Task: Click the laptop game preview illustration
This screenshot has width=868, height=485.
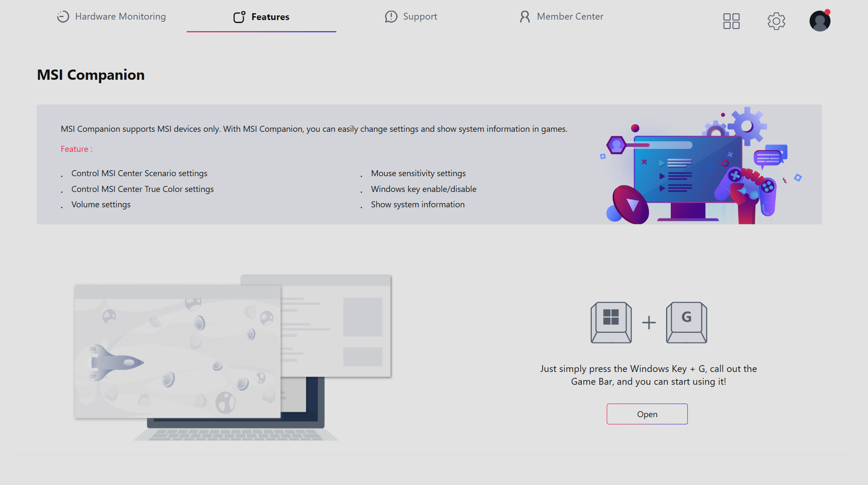Action: coord(233,358)
